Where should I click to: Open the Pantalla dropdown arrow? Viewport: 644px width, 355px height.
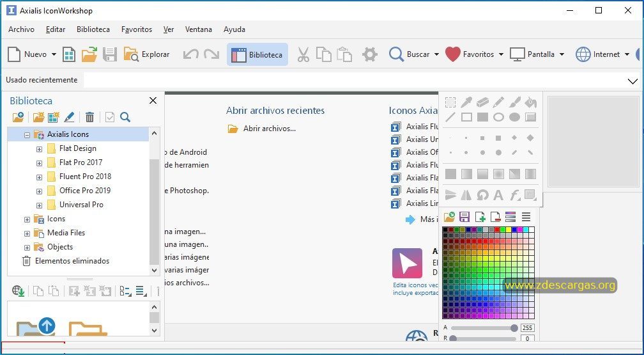pyautogui.click(x=562, y=54)
